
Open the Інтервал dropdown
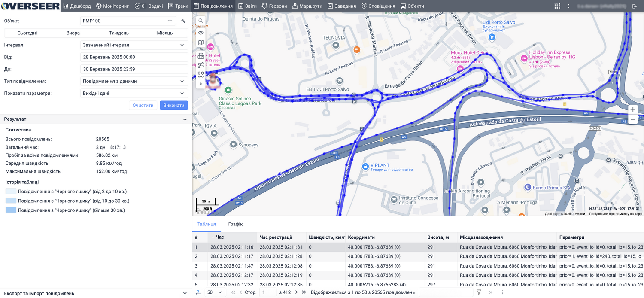(x=134, y=45)
